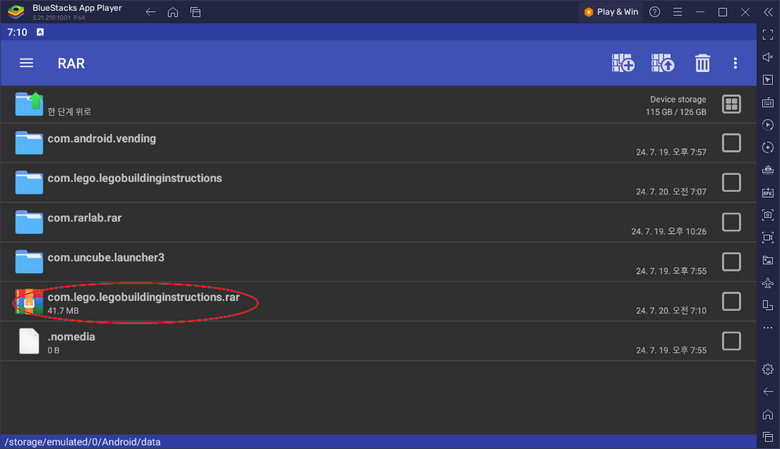Check the com.lego.legobuildinginstructions folder checkbox
780x449 pixels.
[731, 182]
